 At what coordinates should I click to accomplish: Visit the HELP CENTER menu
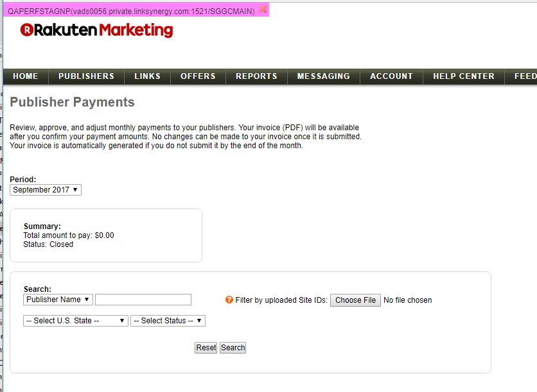463,76
